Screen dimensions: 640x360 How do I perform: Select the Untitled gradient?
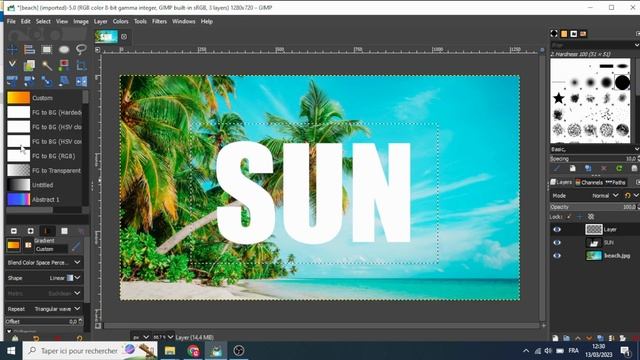coord(44,185)
